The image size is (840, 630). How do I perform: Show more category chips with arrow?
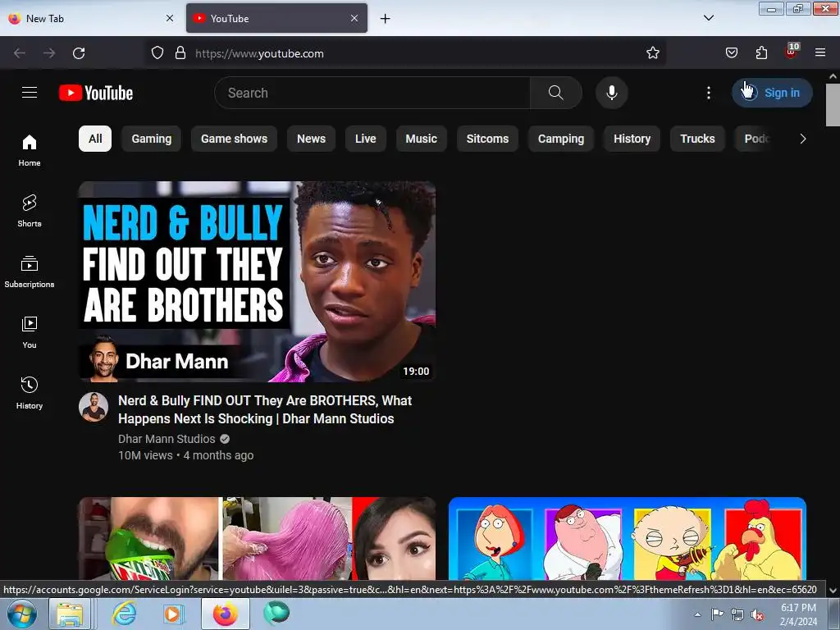(802, 139)
